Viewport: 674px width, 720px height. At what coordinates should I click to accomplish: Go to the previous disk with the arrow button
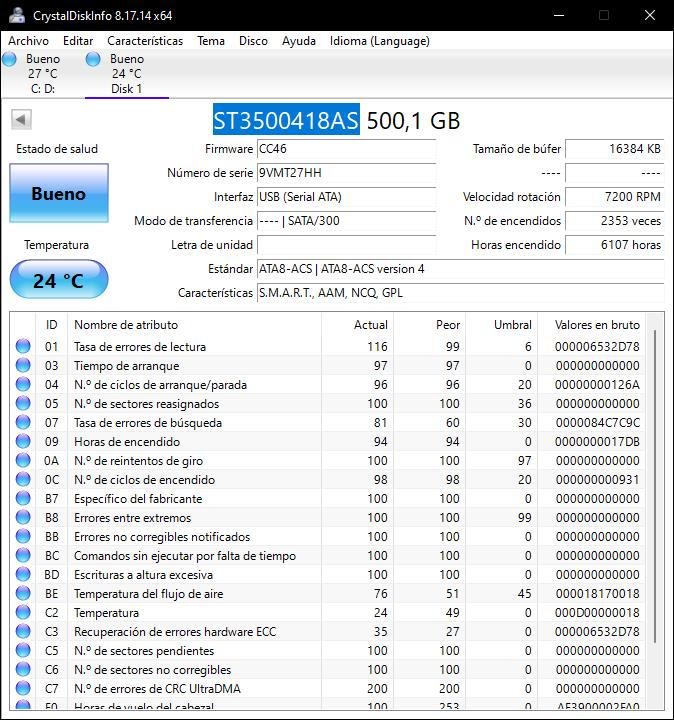pos(21,120)
